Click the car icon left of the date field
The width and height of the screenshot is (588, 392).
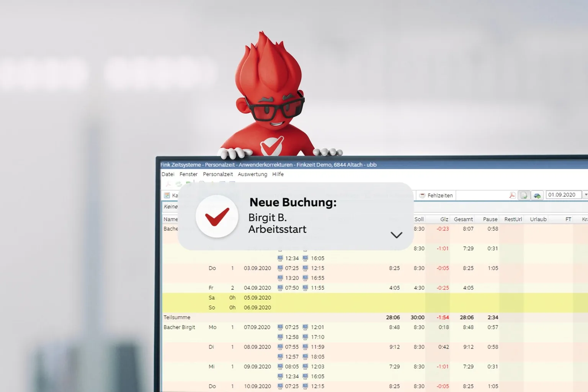click(x=537, y=195)
